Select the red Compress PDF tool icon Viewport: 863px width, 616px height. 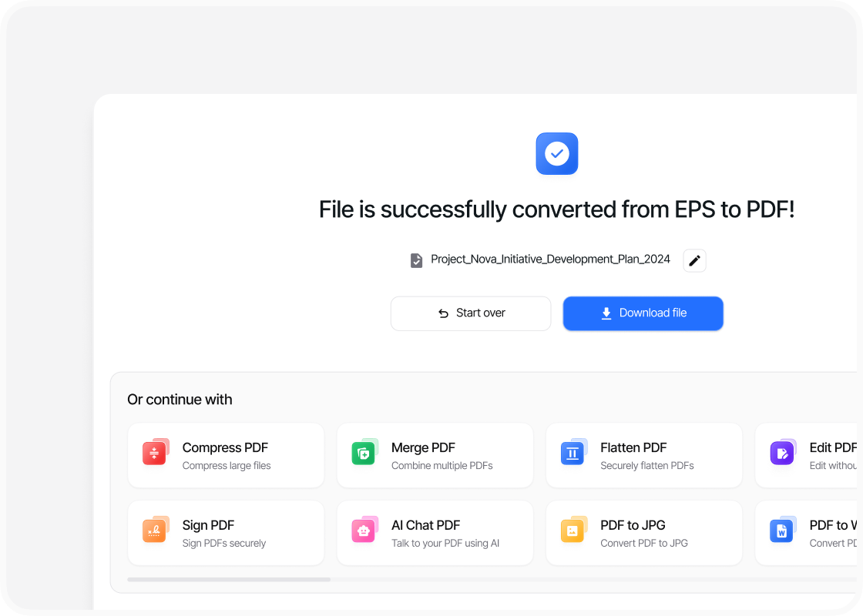(155, 453)
